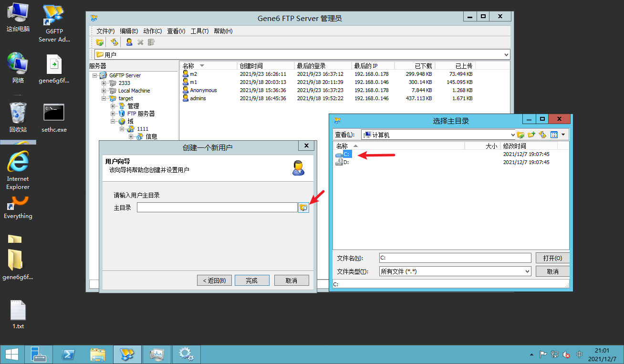Open view mode dropdown arrow in dialog
Image resolution: width=624 pixels, height=364 pixels.
563,135
